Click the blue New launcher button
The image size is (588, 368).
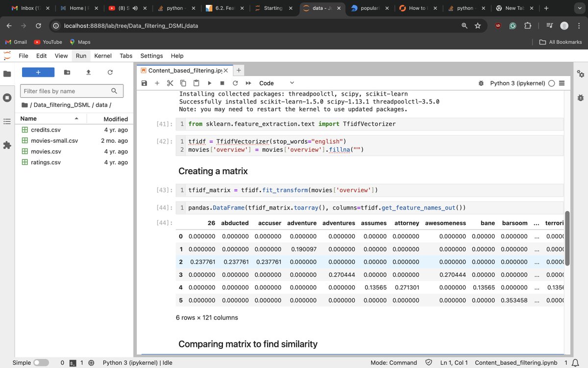click(x=38, y=72)
